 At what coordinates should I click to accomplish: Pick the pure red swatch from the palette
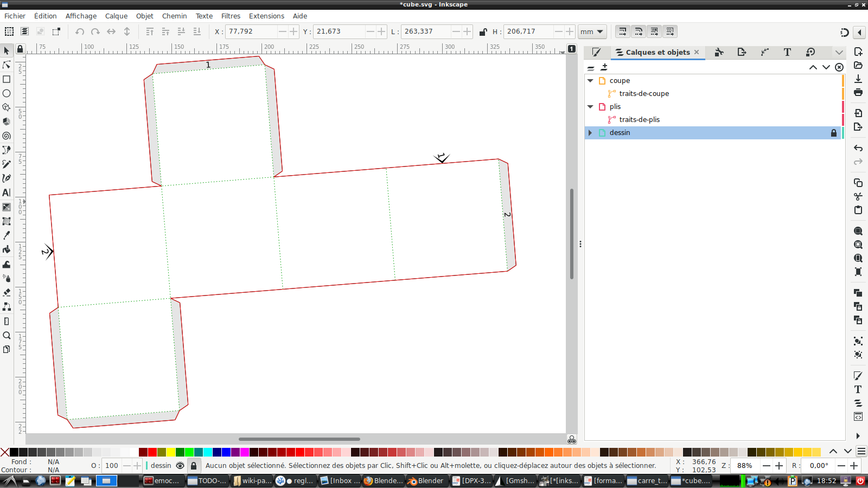(x=154, y=452)
